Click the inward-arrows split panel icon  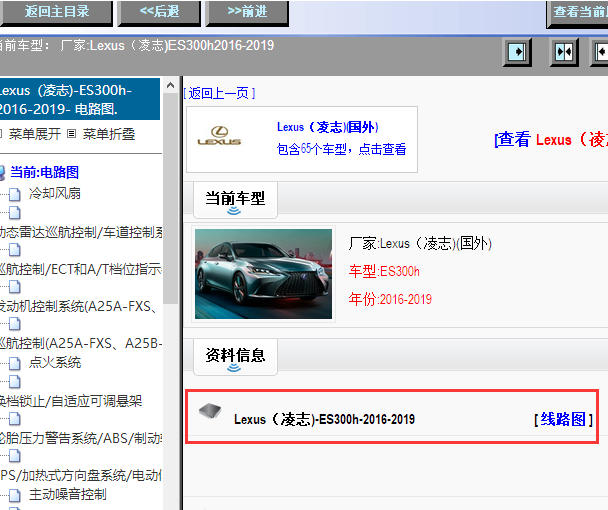pyautogui.click(x=564, y=52)
